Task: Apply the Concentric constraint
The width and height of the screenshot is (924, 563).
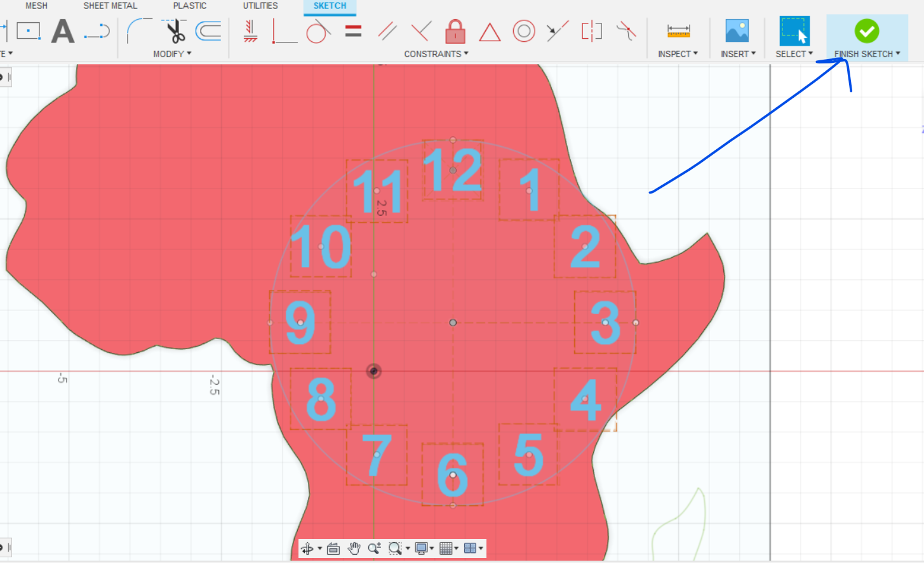Action: [x=524, y=30]
